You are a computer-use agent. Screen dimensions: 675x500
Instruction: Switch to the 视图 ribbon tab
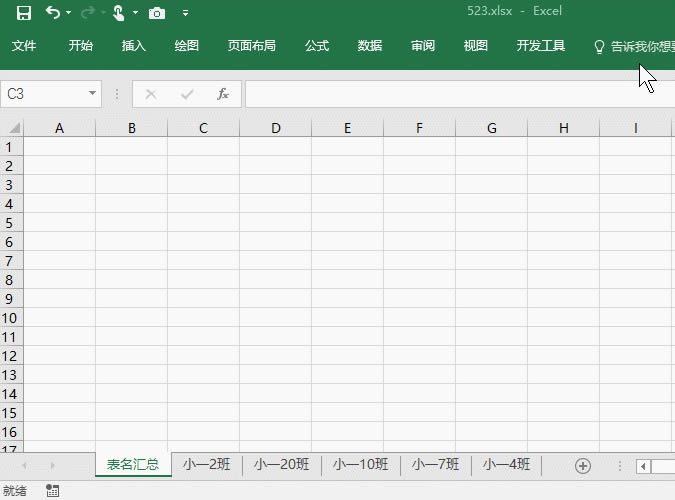pos(476,46)
